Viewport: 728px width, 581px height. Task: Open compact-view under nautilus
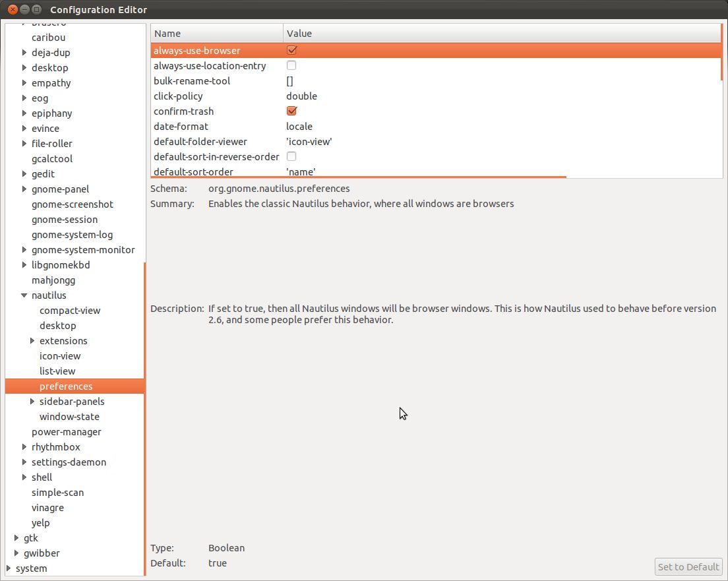tap(70, 311)
